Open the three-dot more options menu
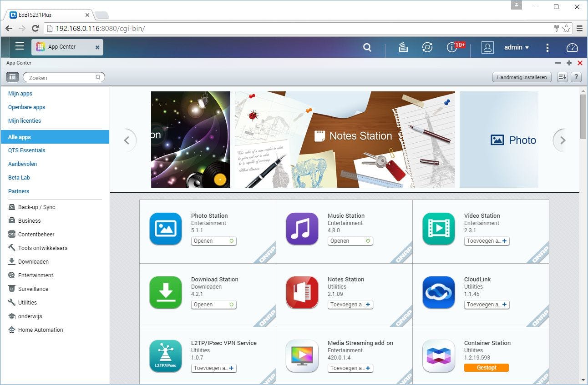 pos(547,47)
